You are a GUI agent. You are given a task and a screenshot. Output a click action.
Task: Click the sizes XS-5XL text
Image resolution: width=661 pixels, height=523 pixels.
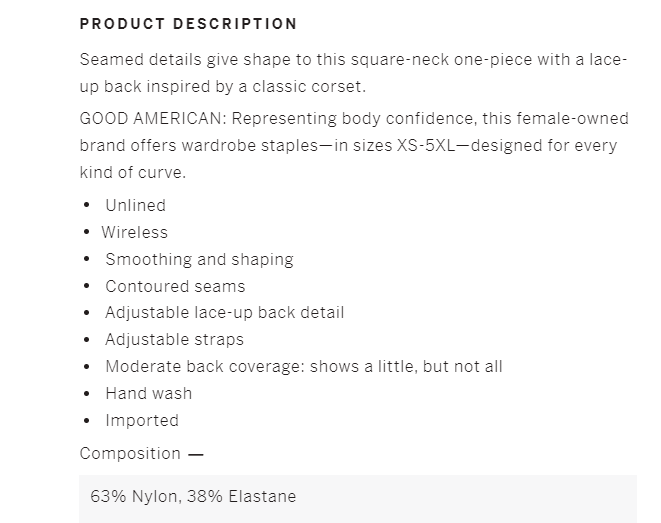tap(404, 145)
